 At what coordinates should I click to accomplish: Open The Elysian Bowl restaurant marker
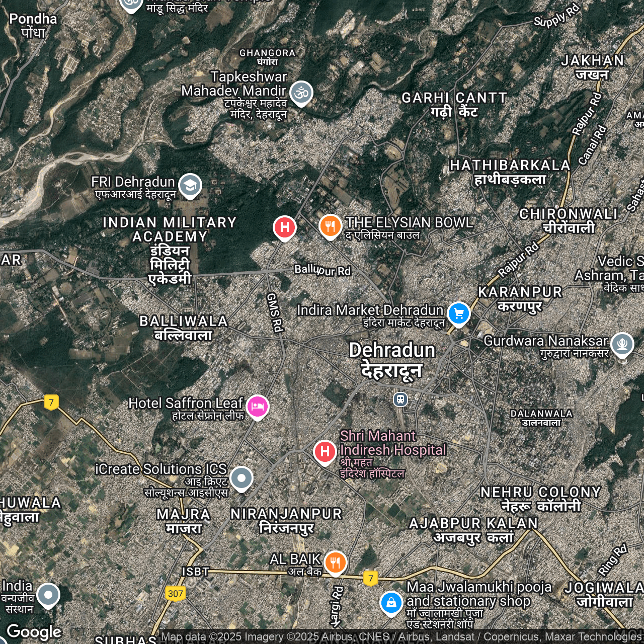tap(330, 226)
